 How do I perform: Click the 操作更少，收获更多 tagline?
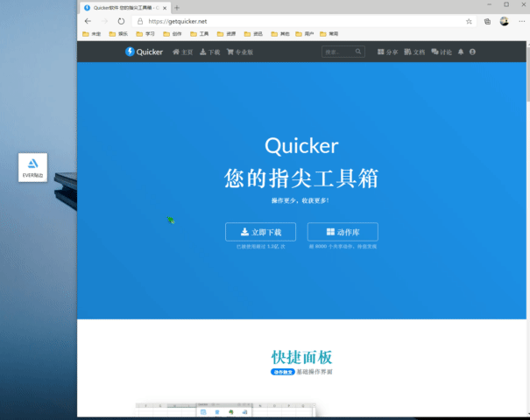tap(300, 200)
